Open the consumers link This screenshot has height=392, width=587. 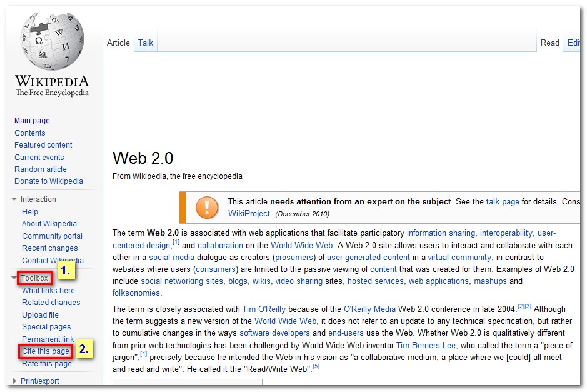coord(216,269)
